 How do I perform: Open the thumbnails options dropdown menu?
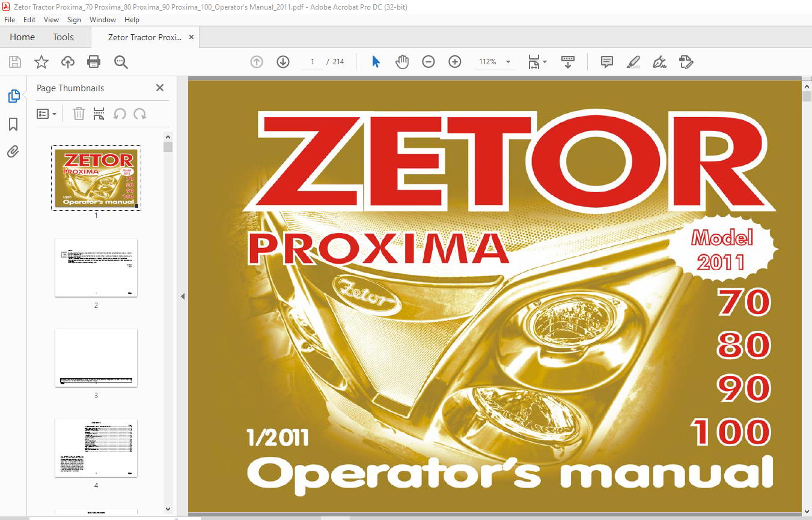(46, 113)
